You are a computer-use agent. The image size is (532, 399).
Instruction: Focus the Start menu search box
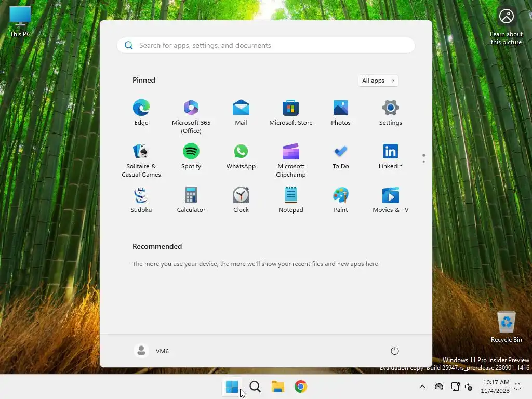coord(266,46)
